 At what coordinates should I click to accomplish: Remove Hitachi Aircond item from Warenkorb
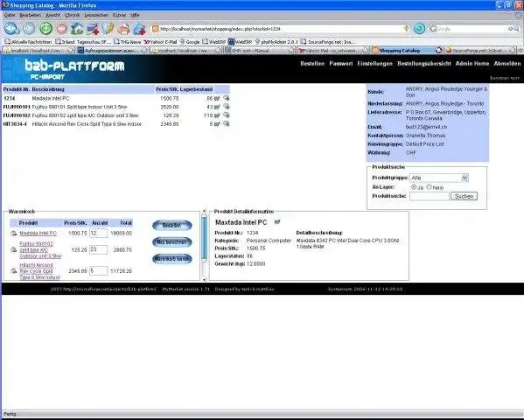(14, 271)
